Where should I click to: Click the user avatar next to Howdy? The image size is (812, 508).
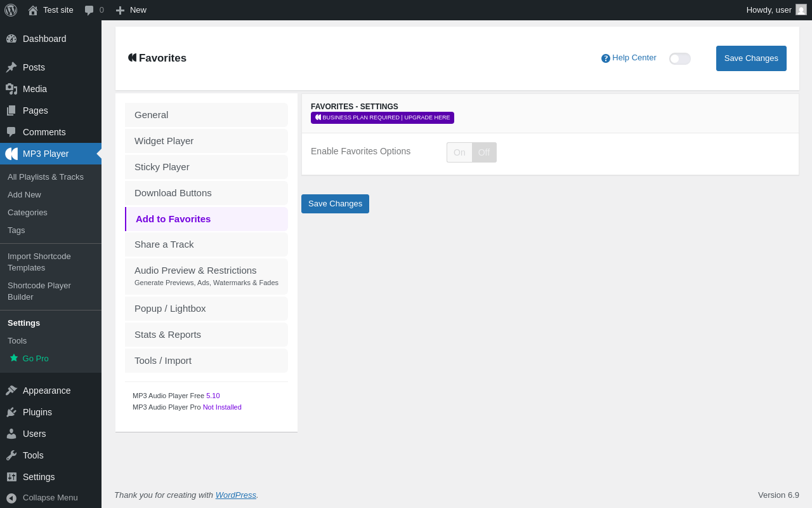pyautogui.click(x=801, y=10)
